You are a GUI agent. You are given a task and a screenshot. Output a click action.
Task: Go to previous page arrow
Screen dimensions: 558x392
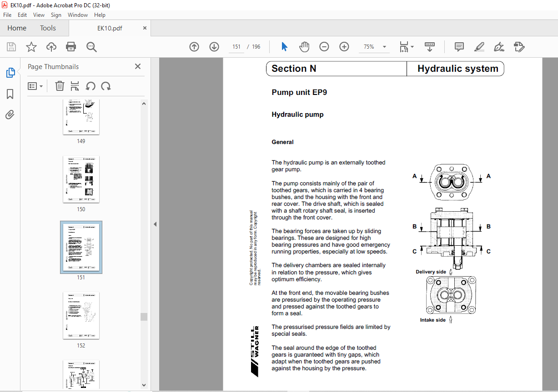click(194, 47)
